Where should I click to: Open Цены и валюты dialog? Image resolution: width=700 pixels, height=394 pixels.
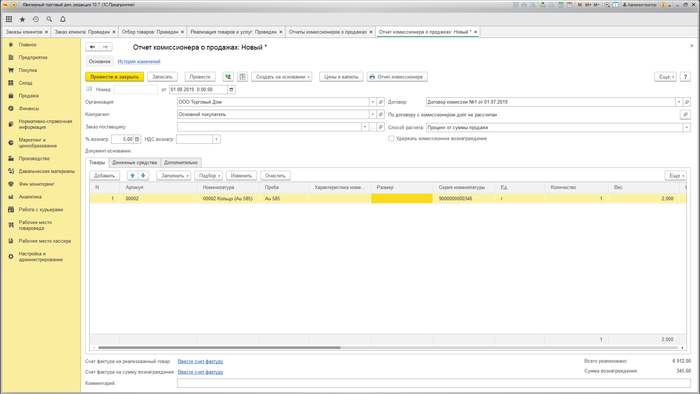[341, 77]
